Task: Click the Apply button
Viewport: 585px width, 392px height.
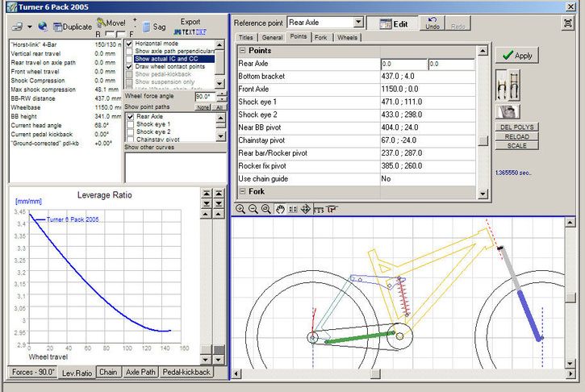Action: pyautogui.click(x=517, y=56)
